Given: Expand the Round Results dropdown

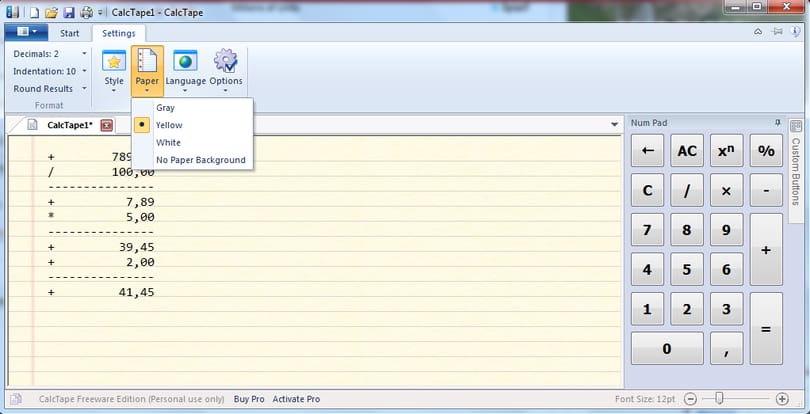Looking at the screenshot, I should (x=84, y=89).
